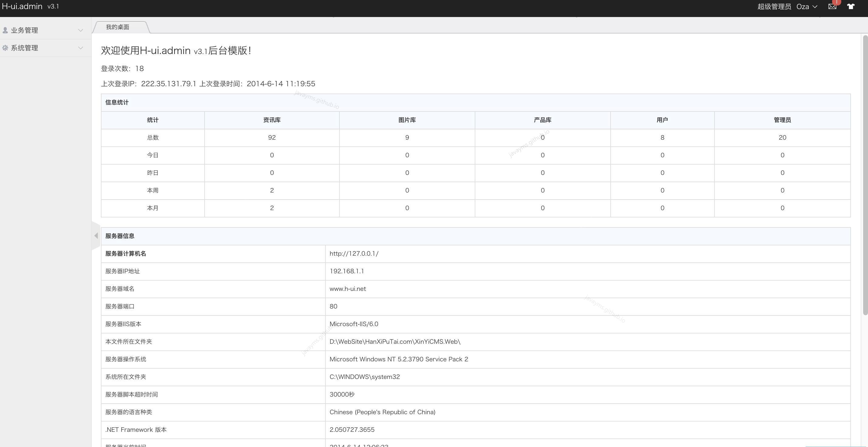Open the 超级管理员 user area in top bar
868x447 pixels.
click(x=774, y=6)
